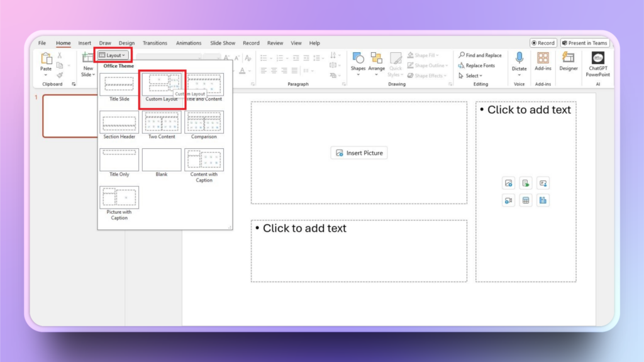Click the Center paragraph alignment icon

pyautogui.click(x=274, y=70)
